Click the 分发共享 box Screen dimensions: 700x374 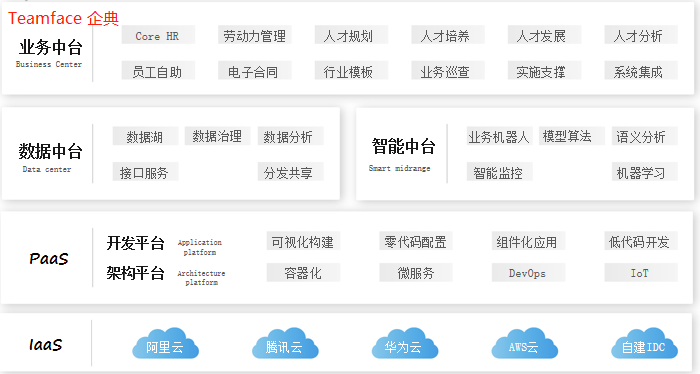pos(290,172)
